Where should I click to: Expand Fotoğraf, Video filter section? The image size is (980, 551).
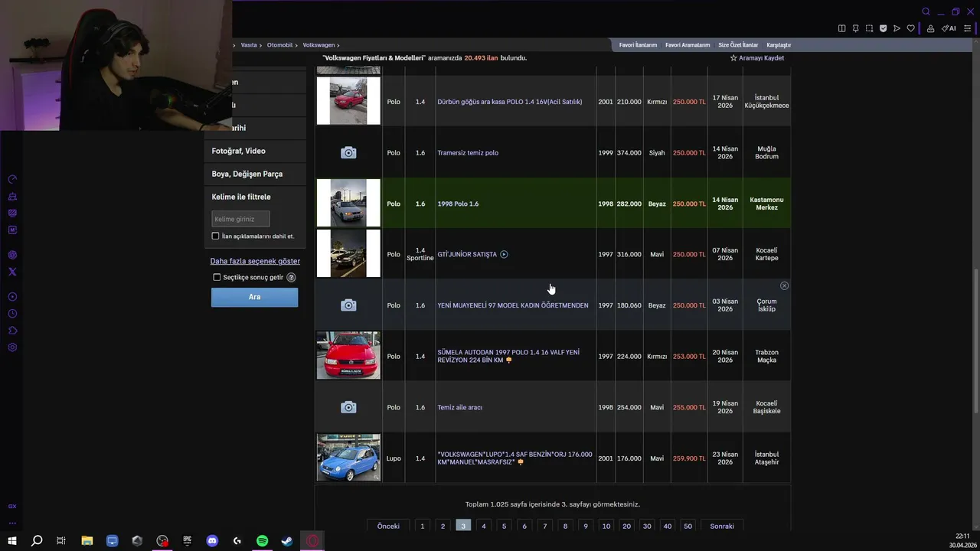255,151
